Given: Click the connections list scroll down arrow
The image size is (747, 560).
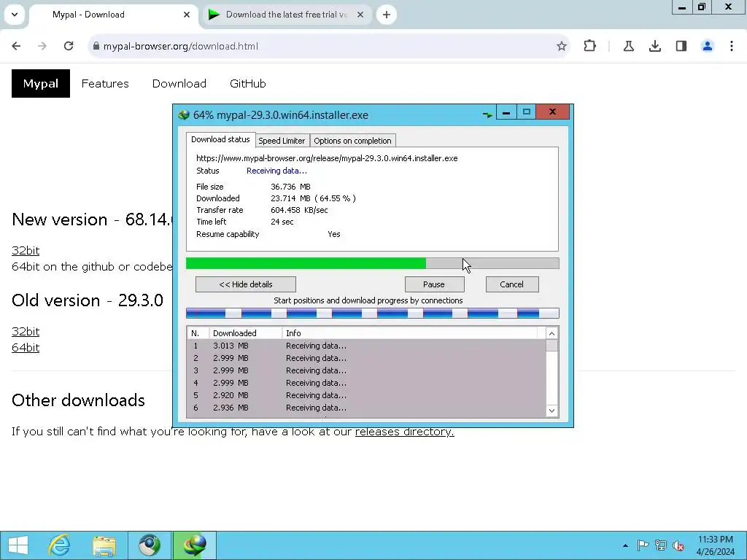Looking at the screenshot, I should (551, 411).
